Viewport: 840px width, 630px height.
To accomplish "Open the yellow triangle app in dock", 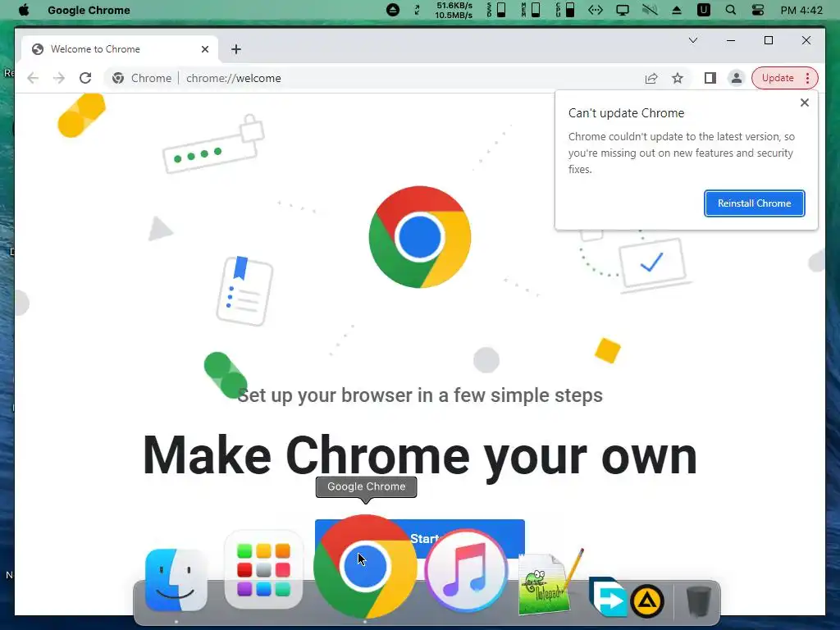I will [x=647, y=601].
